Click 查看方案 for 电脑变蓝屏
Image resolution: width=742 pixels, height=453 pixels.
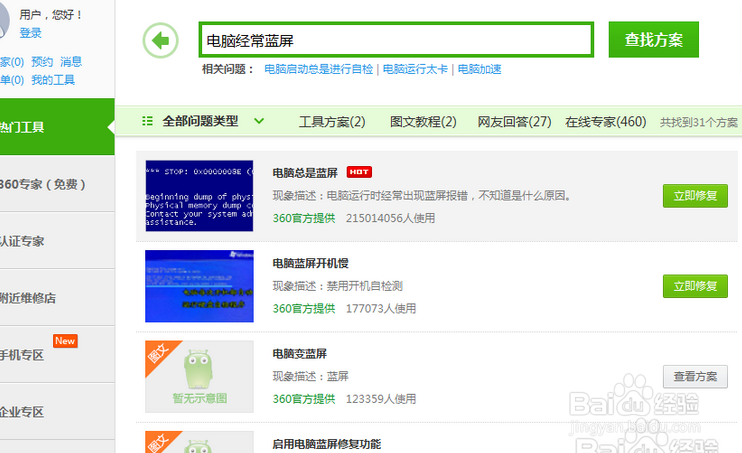point(695,376)
